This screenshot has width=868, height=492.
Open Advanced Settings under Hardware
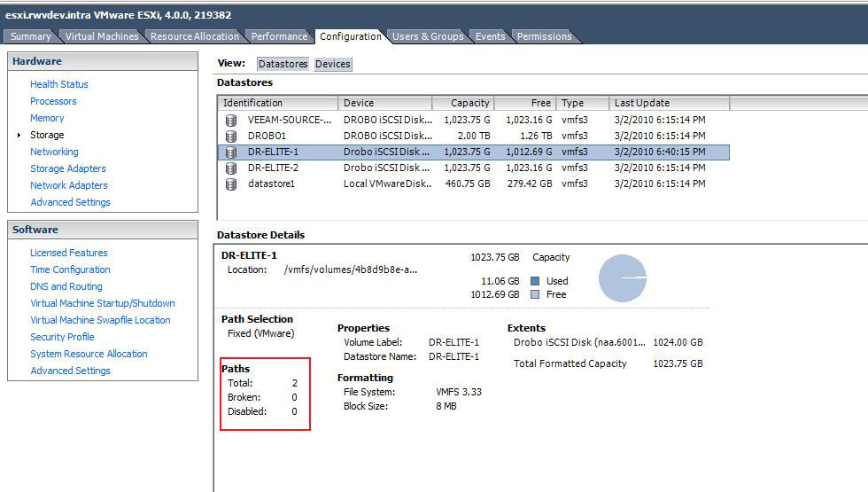coord(70,202)
